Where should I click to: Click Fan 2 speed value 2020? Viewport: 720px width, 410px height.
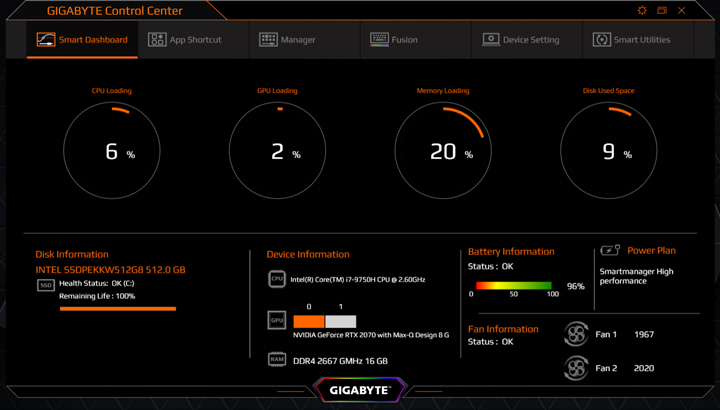coord(644,368)
